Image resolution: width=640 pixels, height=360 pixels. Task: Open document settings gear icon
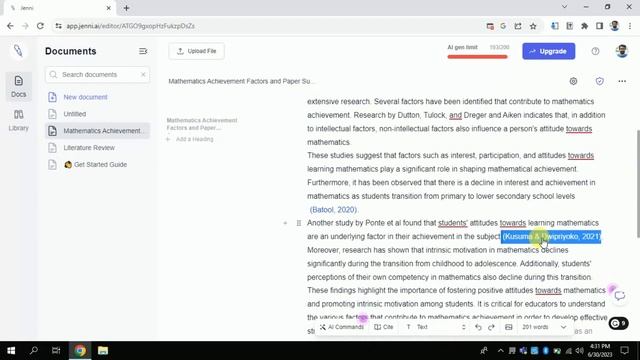573,81
